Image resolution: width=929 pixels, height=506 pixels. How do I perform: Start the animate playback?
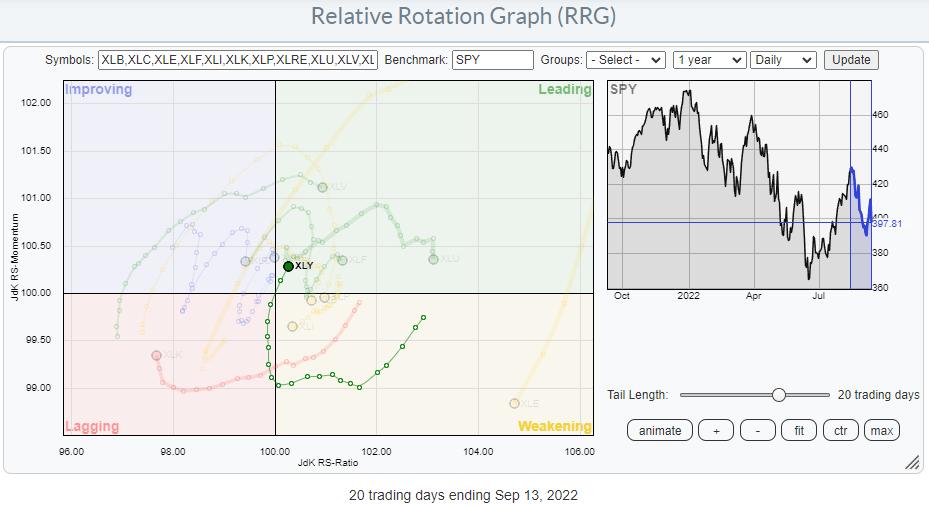(x=660, y=430)
